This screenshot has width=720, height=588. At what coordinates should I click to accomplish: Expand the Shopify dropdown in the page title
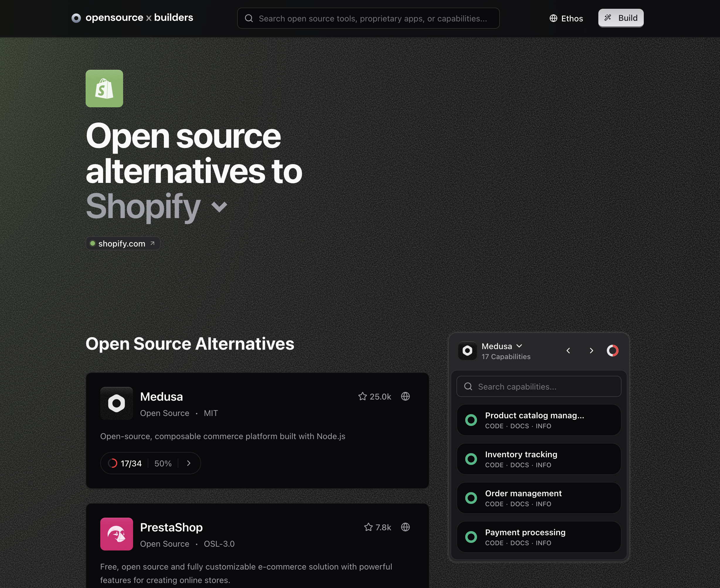coord(218,207)
